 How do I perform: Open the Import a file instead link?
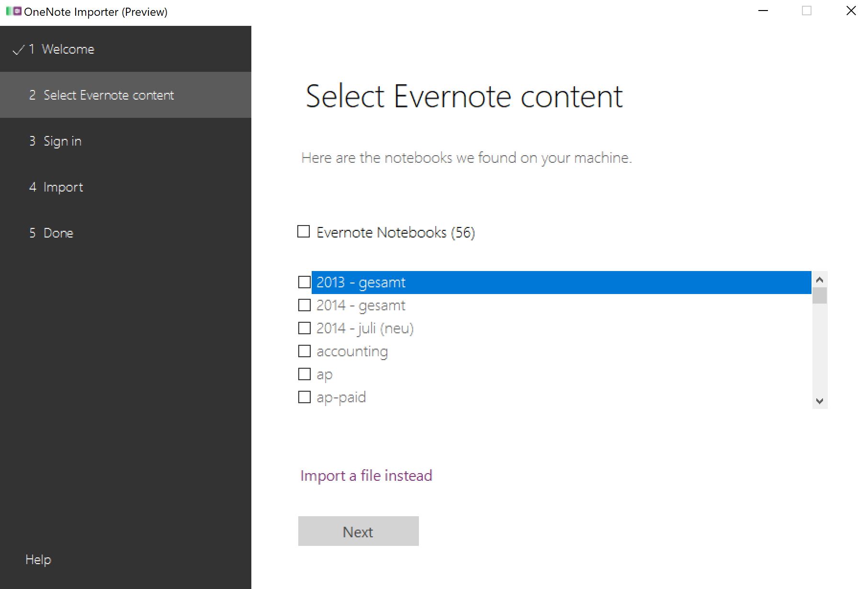pos(366,476)
